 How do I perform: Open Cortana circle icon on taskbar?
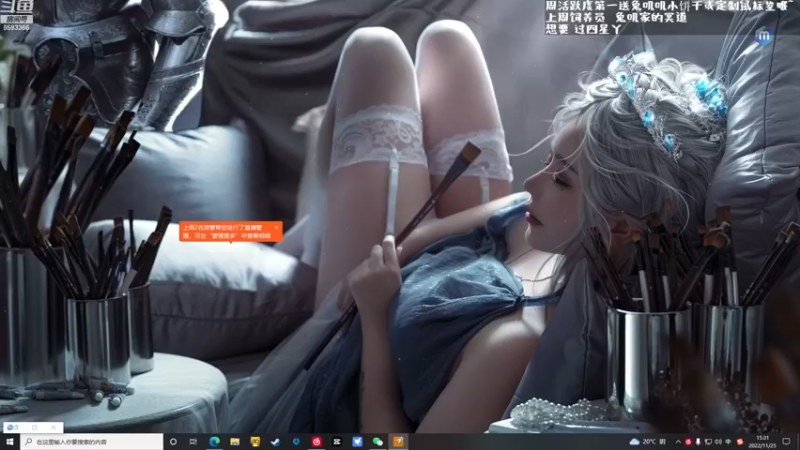pos(173,441)
